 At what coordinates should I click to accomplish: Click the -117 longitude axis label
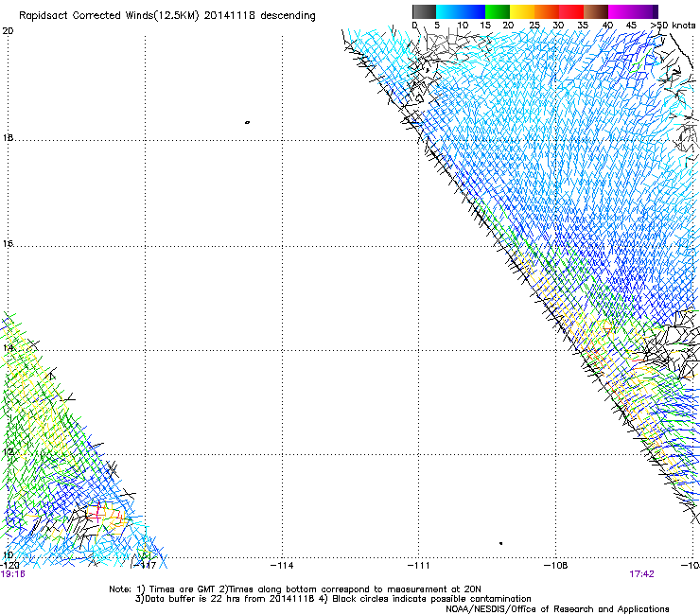[145, 566]
